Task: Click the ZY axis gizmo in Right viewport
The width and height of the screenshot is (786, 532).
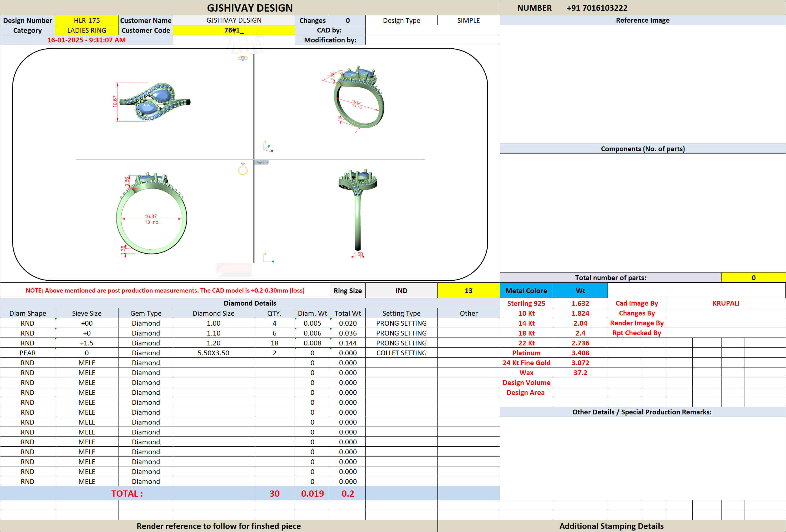Action: (x=268, y=258)
